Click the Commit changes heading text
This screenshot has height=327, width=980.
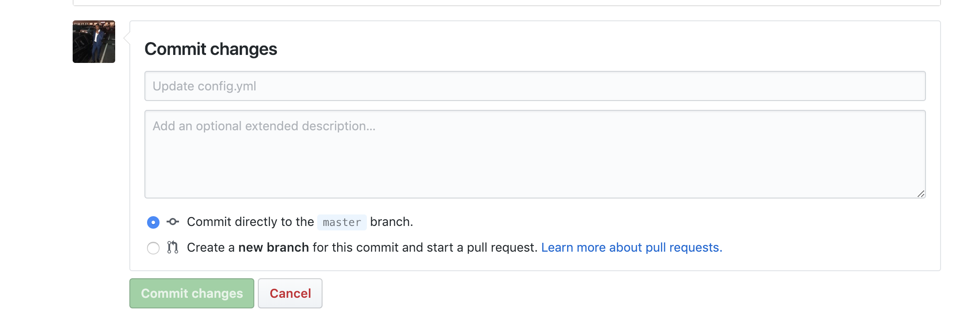pyautogui.click(x=211, y=49)
